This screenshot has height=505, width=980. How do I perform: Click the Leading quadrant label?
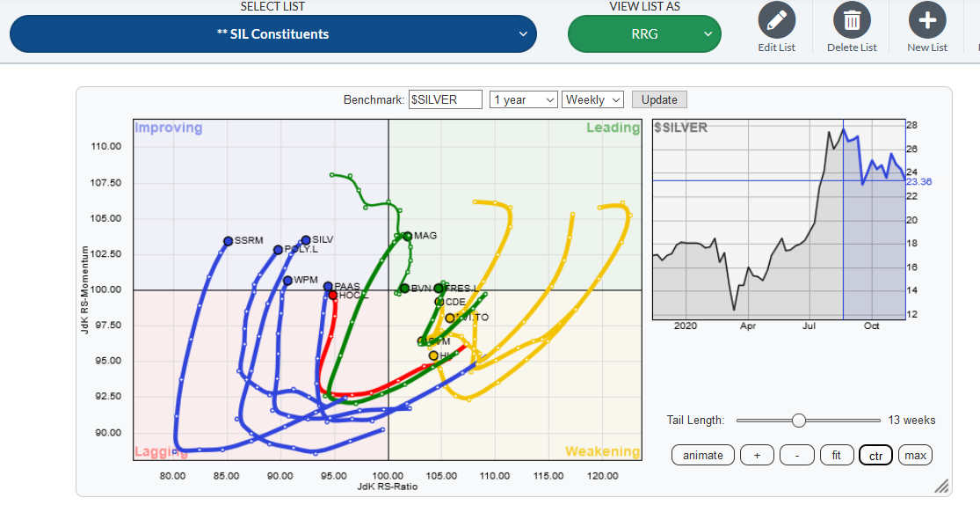613,128
